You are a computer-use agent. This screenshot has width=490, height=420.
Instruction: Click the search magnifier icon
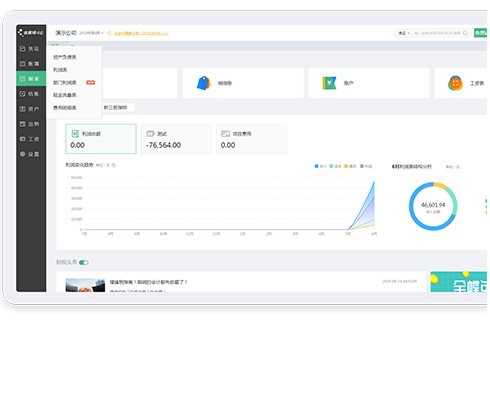[465, 33]
